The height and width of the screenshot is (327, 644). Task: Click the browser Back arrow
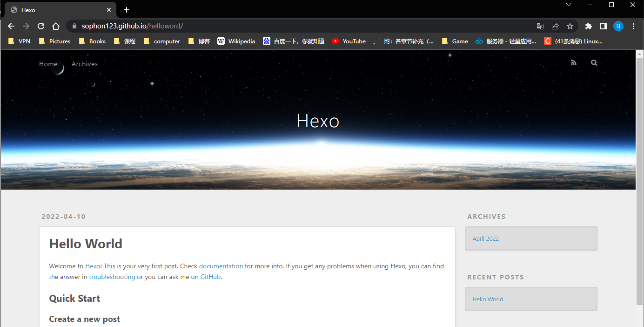point(11,26)
